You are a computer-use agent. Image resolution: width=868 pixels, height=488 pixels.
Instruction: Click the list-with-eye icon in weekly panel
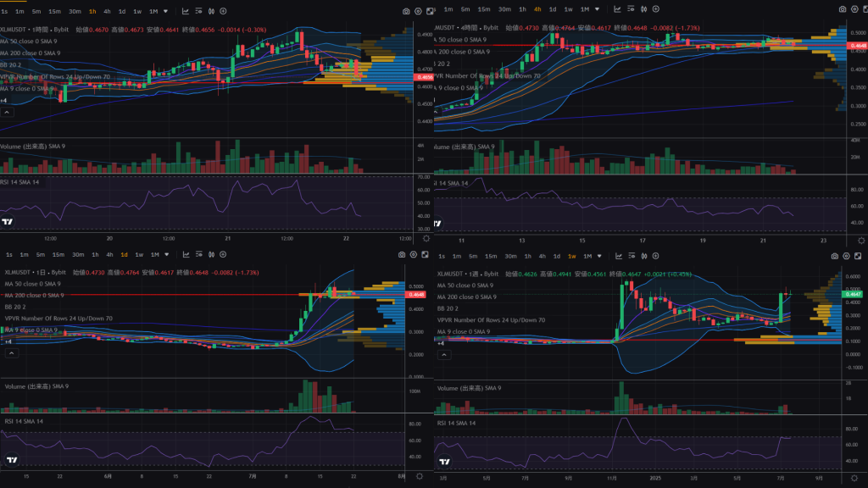632,256
